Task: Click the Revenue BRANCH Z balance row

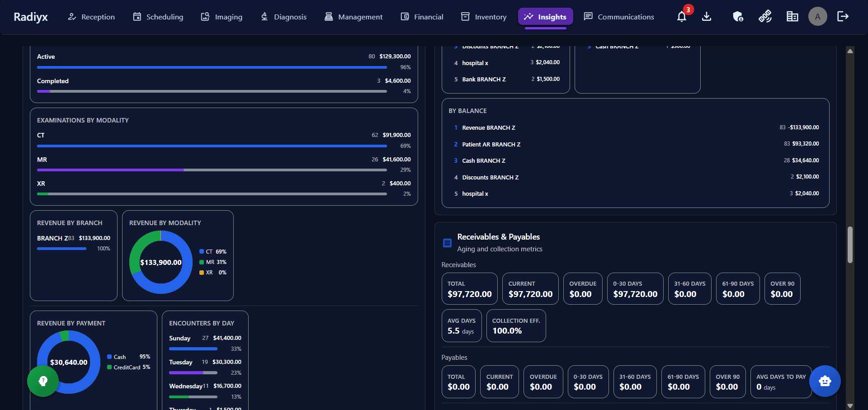Action: tap(636, 127)
